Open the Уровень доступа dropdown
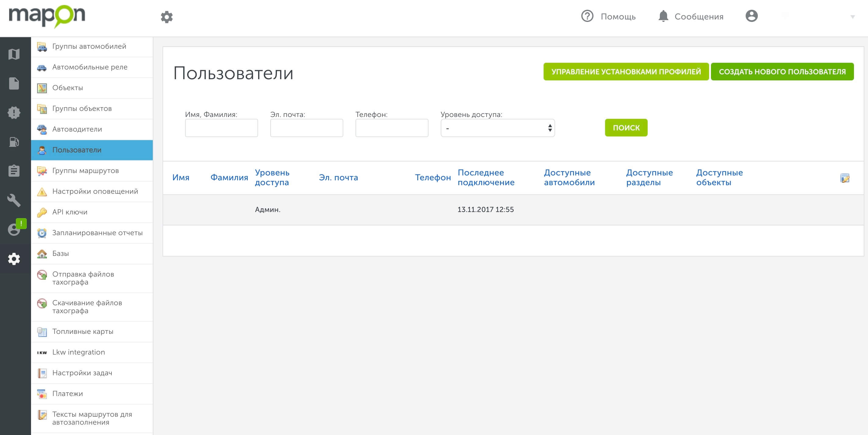Viewport: 868px width, 435px height. (498, 128)
